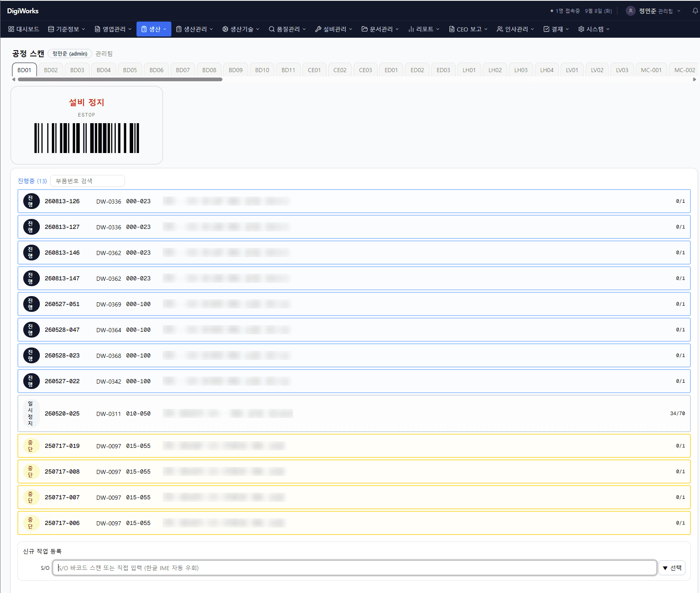Click the 부품번호 검색 search field

click(88, 181)
